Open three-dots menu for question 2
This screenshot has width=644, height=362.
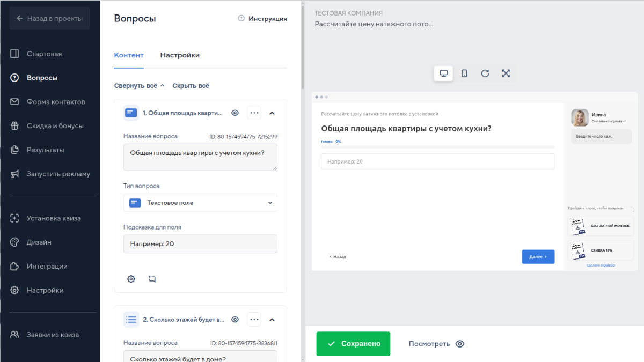point(254,320)
